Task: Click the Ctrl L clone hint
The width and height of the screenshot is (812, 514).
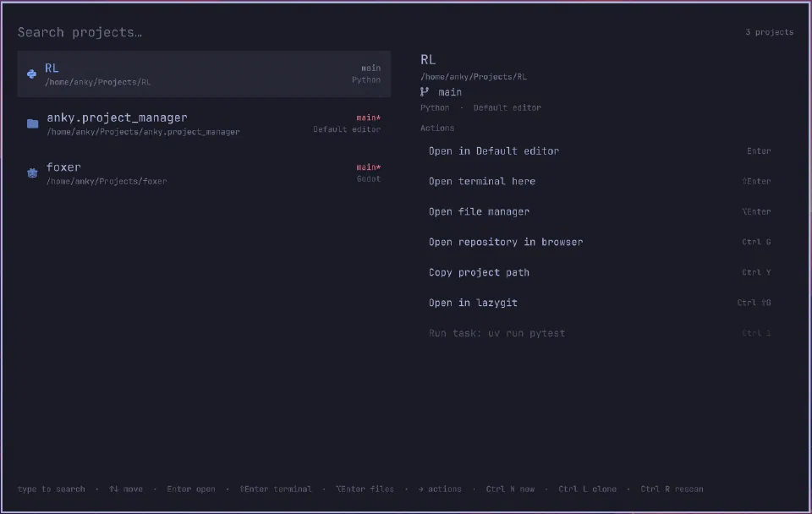Action: [587, 489]
